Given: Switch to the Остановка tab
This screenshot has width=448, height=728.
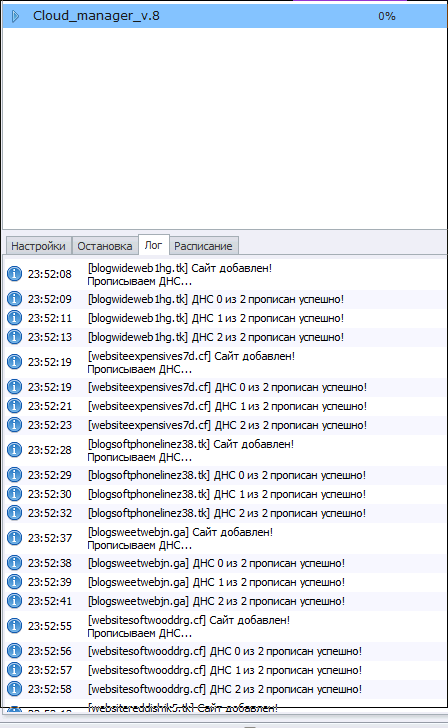Looking at the screenshot, I should coord(105,246).
